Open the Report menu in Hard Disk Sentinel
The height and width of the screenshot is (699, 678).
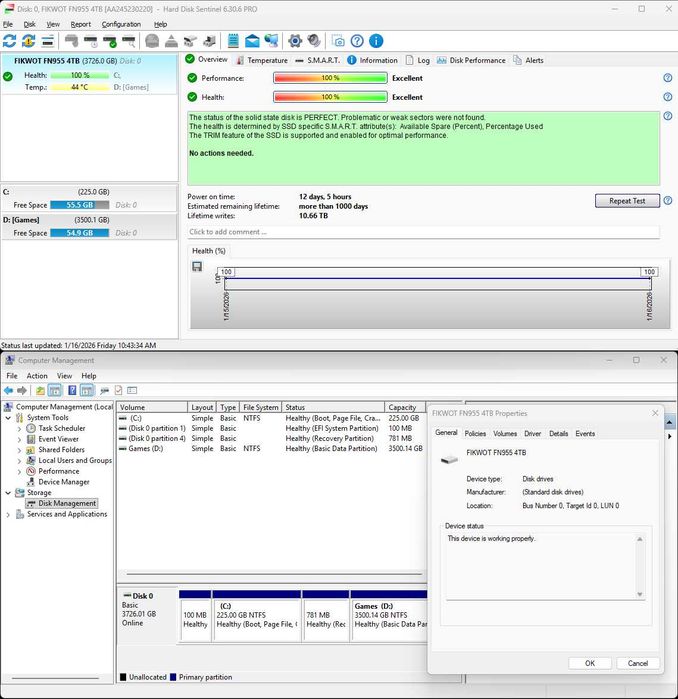81,25
